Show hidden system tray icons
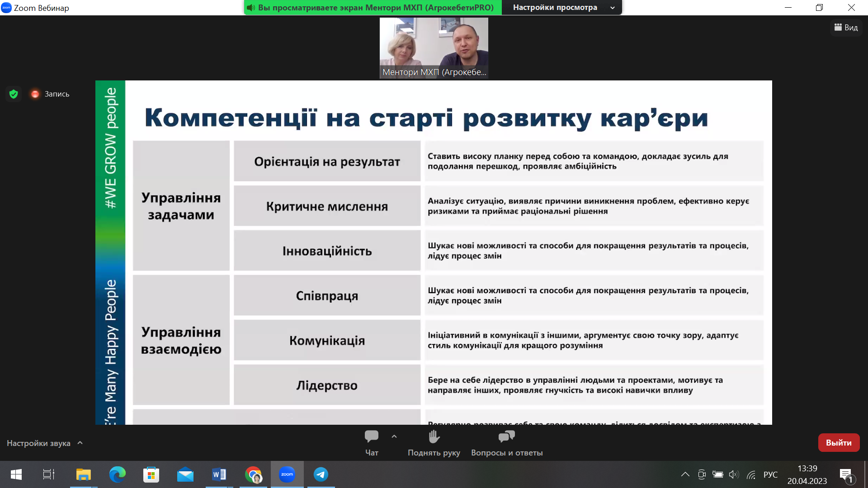Image resolution: width=868 pixels, height=488 pixels. coord(685,474)
